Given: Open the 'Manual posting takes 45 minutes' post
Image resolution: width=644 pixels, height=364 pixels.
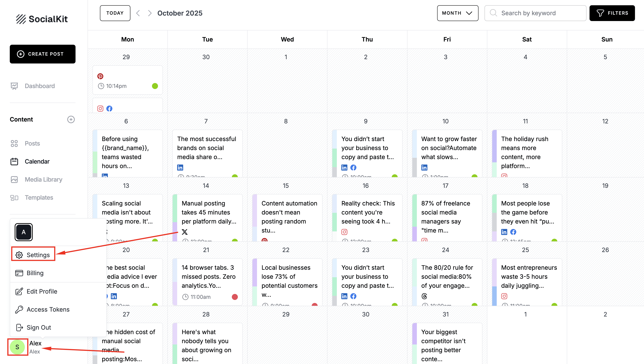Looking at the screenshot, I should point(207,217).
